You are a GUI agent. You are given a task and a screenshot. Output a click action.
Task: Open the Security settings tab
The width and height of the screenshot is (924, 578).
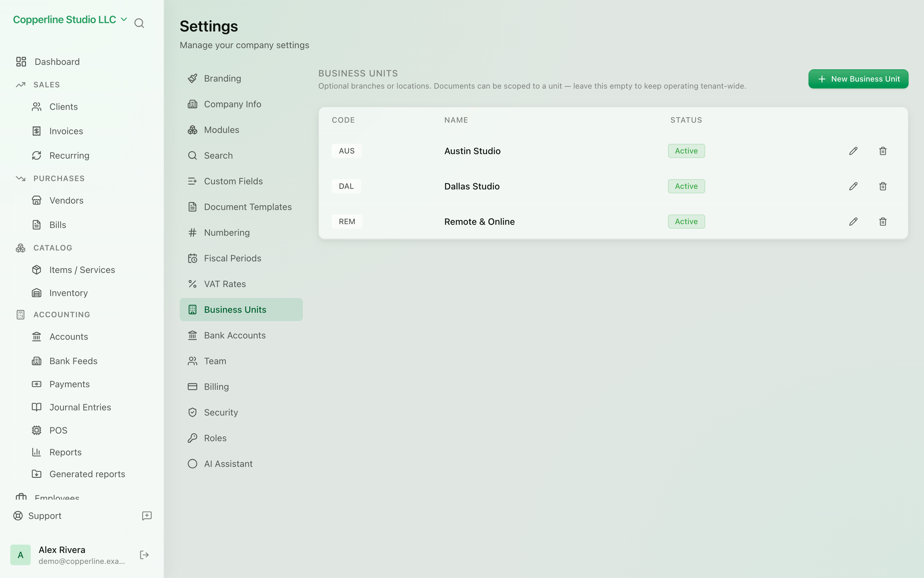[x=241, y=413]
